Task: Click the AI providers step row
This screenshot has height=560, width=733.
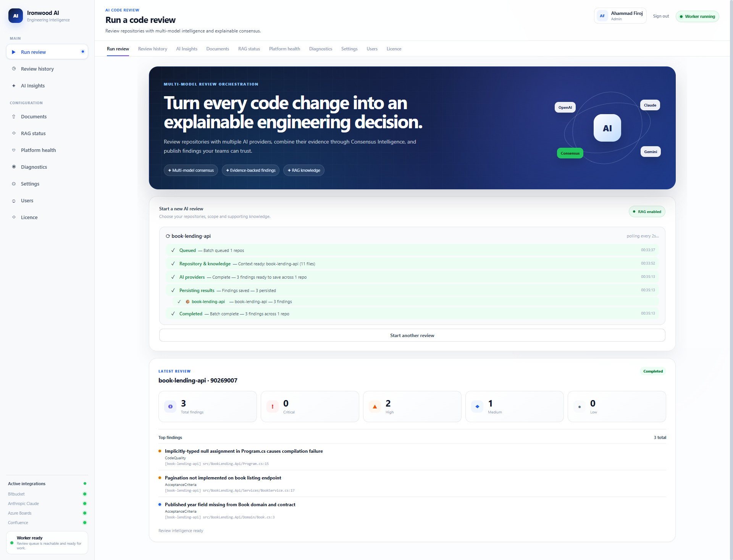Action: 412,277
